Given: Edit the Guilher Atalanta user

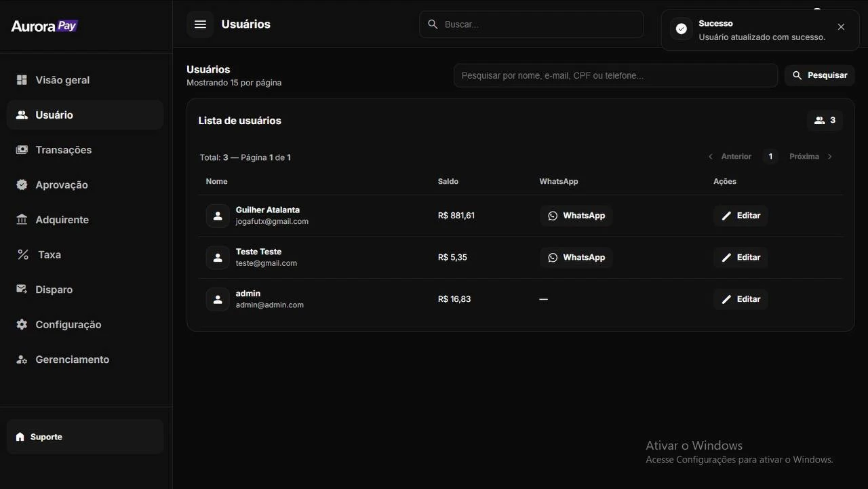Looking at the screenshot, I should point(741,216).
